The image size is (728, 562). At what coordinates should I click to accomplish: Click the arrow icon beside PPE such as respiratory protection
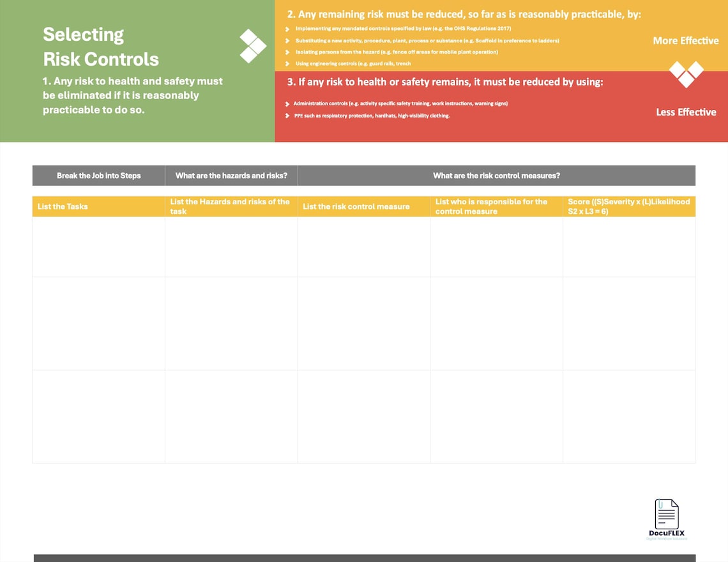tap(287, 116)
